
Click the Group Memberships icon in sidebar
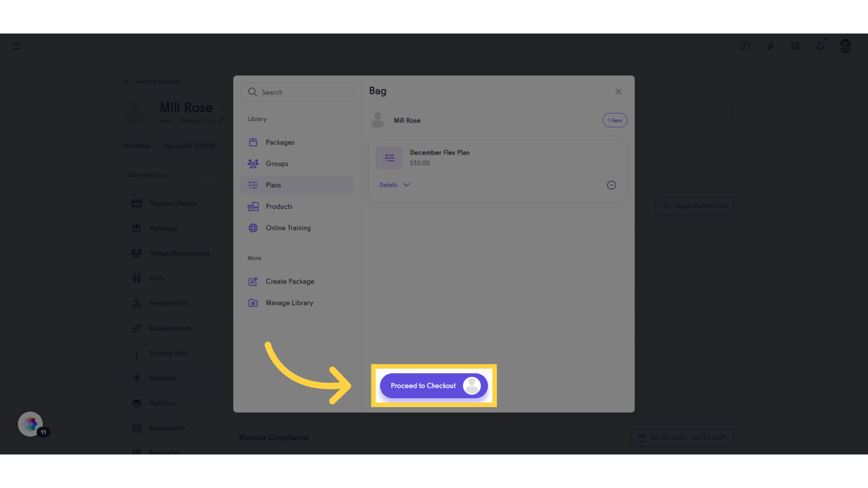click(x=137, y=253)
